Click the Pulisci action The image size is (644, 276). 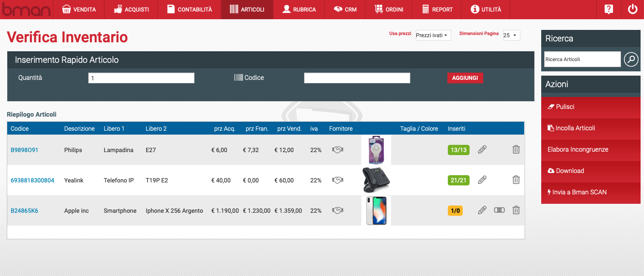click(x=591, y=107)
